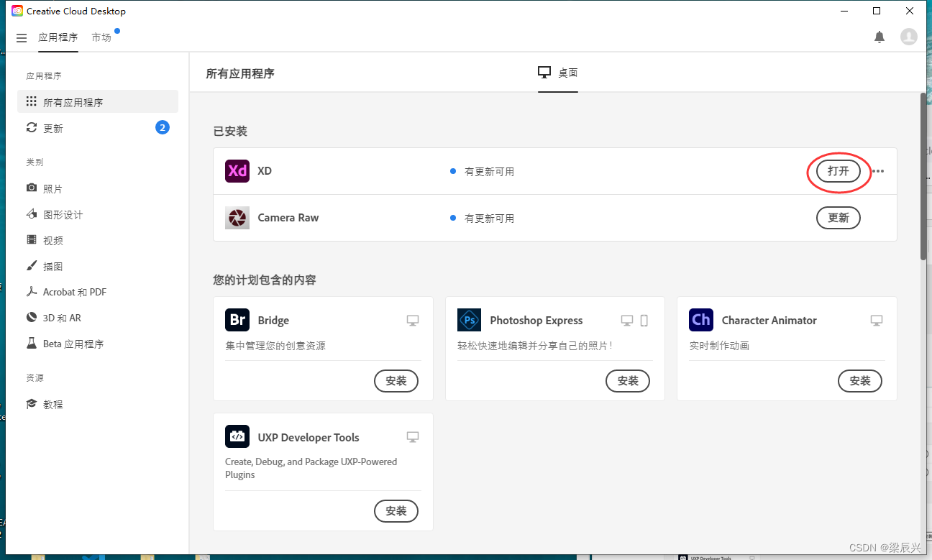Click the Character Animator app name
The image size is (932, 560).
[769, 321]
